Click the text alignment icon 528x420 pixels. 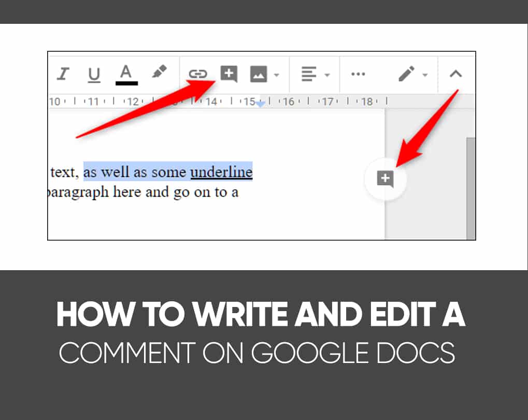click(x=308, y=74)
